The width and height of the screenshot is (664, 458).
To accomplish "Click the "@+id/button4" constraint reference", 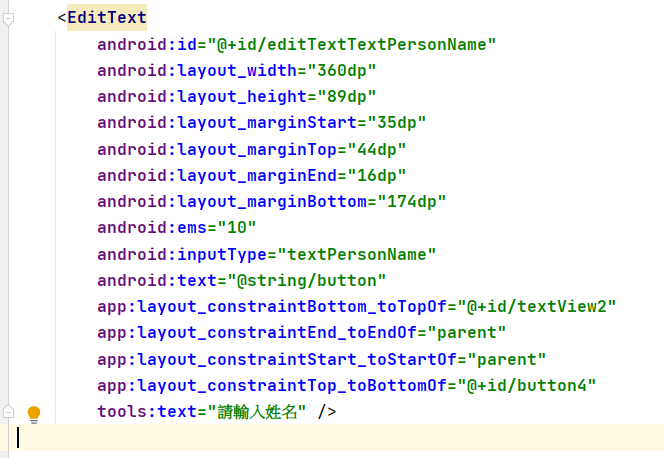I will point(527,386).
